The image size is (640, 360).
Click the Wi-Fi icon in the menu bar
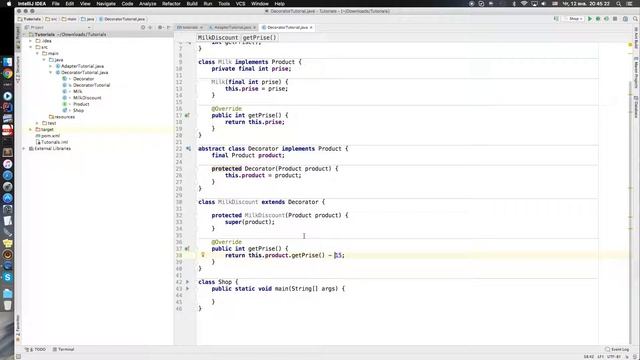point(524,4)
